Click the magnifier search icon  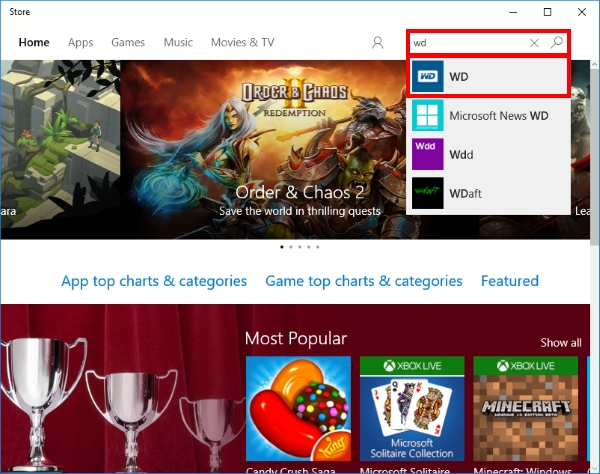(557, 42)
